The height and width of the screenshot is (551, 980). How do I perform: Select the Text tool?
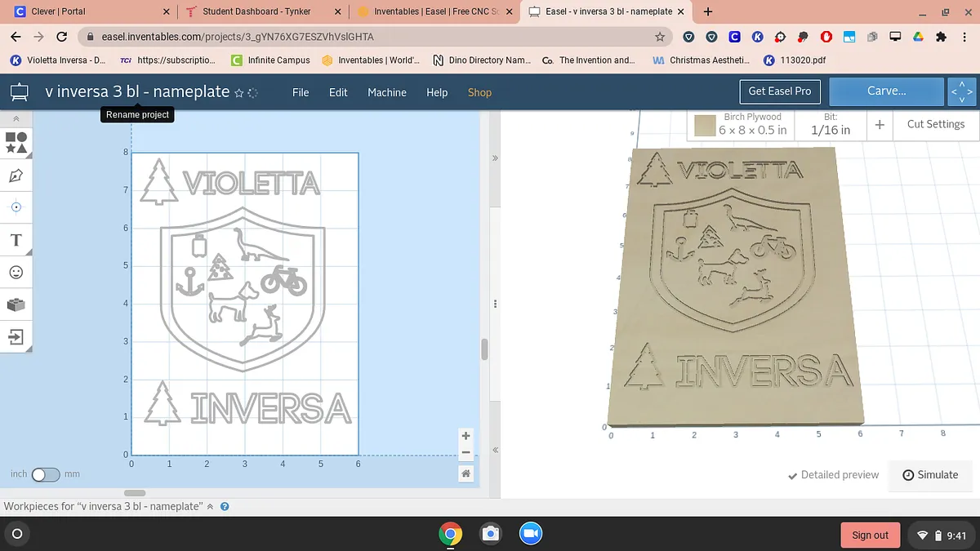pyautogui.click(x=16, y=240)
